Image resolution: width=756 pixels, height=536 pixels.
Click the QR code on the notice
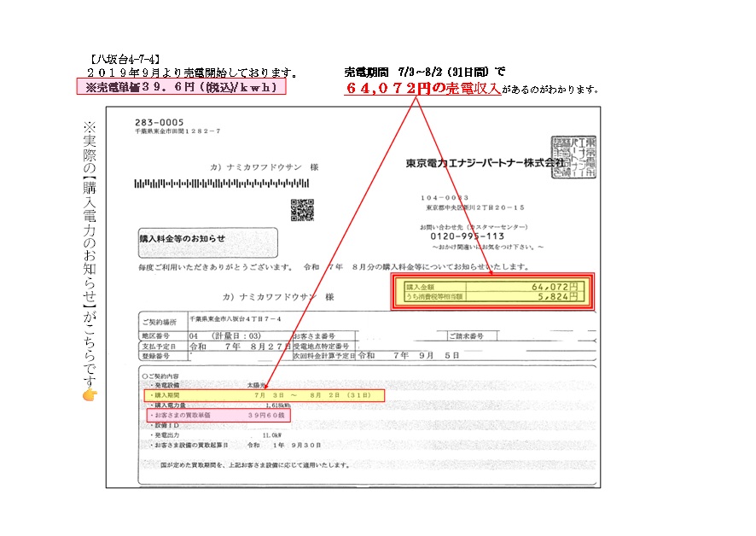302,209
